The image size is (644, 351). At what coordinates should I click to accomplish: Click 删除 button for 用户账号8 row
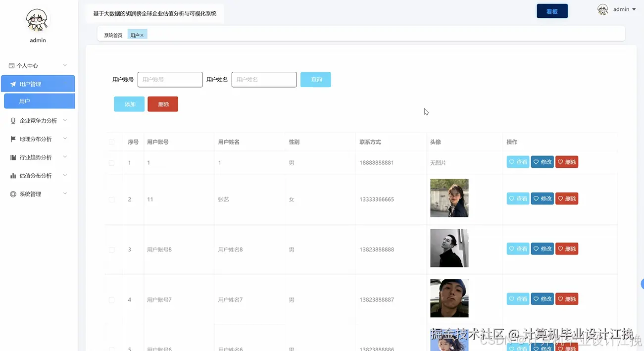click(x=567, y=249)
